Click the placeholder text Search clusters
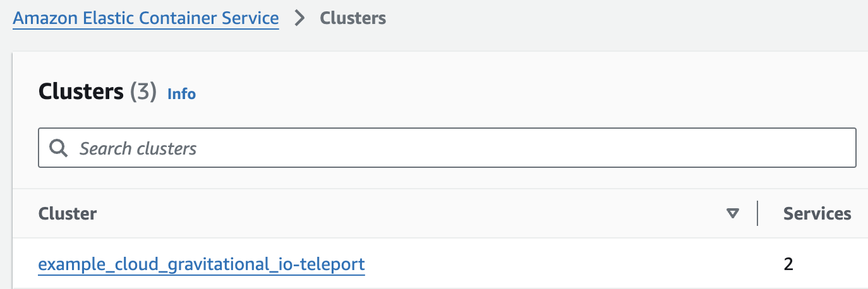The width and height of the screenshot is (868, 289). [138, 148]
